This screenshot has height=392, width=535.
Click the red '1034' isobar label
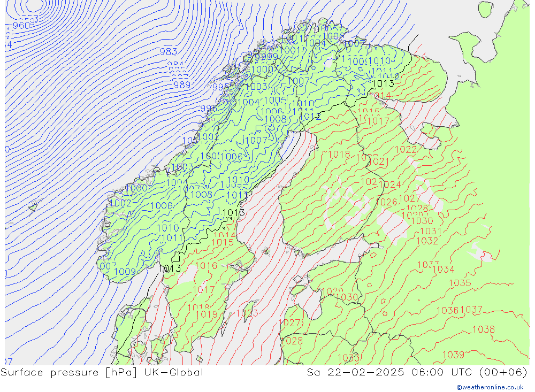click(444, 270)
